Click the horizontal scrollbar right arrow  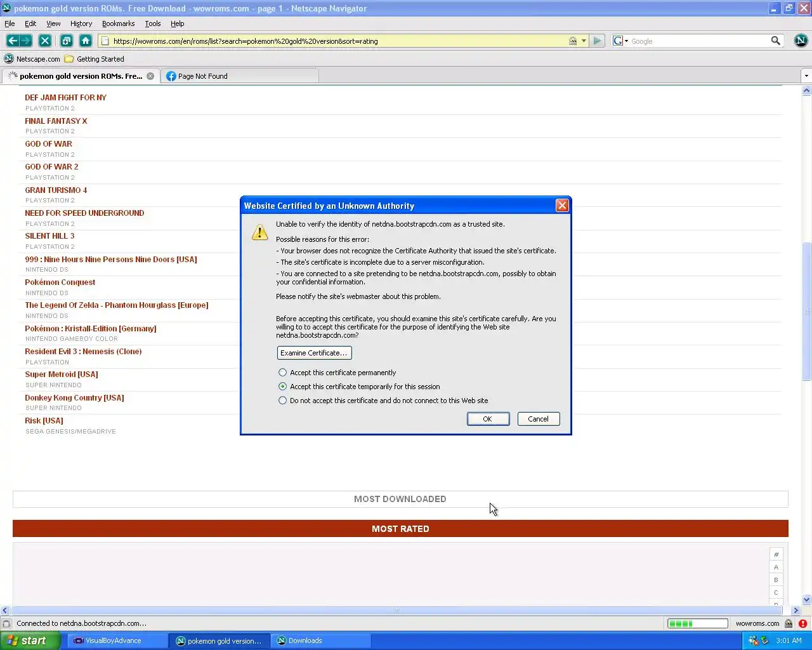coord(796,611)
